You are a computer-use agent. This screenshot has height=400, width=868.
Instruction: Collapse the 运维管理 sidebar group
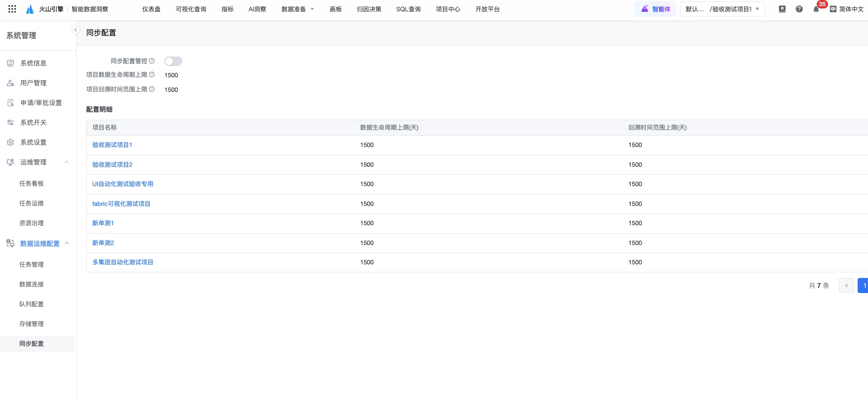point(67,162)
